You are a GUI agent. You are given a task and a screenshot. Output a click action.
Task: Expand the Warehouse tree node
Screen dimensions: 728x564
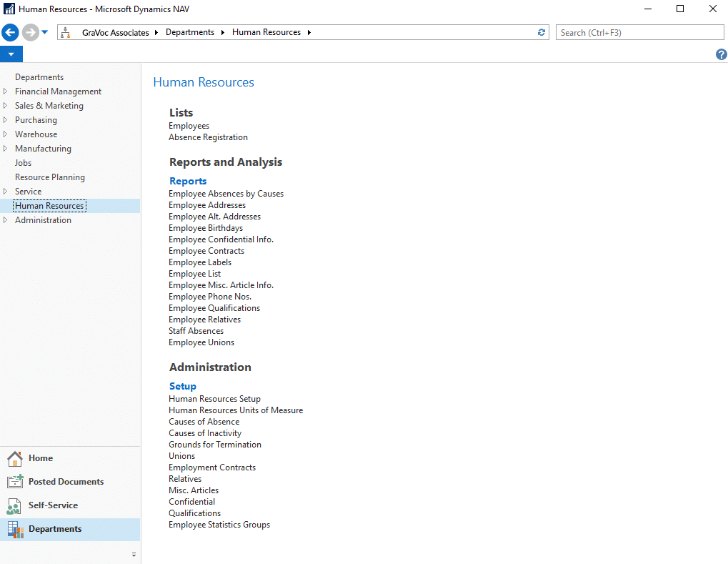(x=6, y=134)
